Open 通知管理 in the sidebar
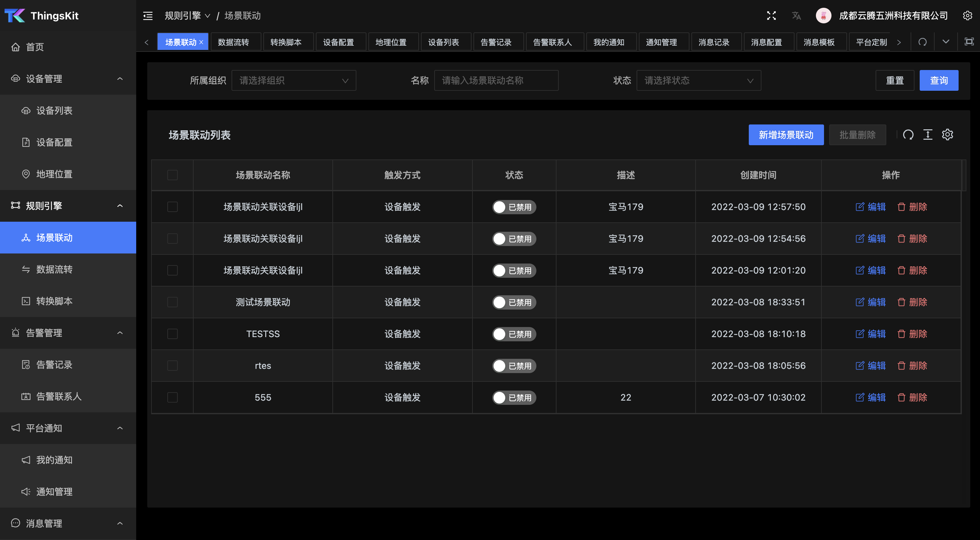Screen dimensions: 980x540 click(x=68, y=491)
